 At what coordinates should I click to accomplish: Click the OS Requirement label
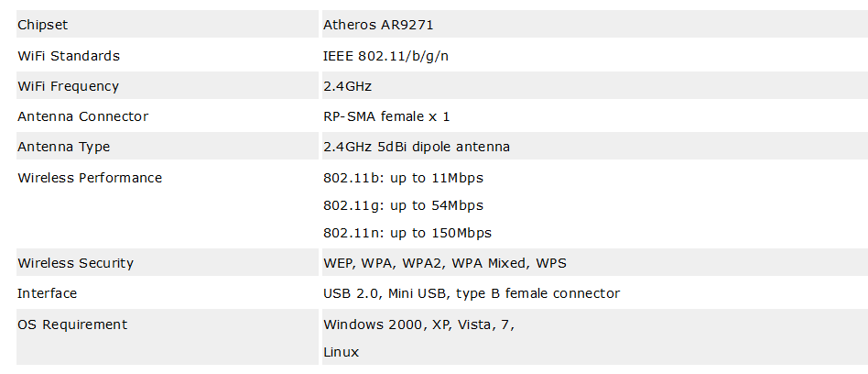72,324
